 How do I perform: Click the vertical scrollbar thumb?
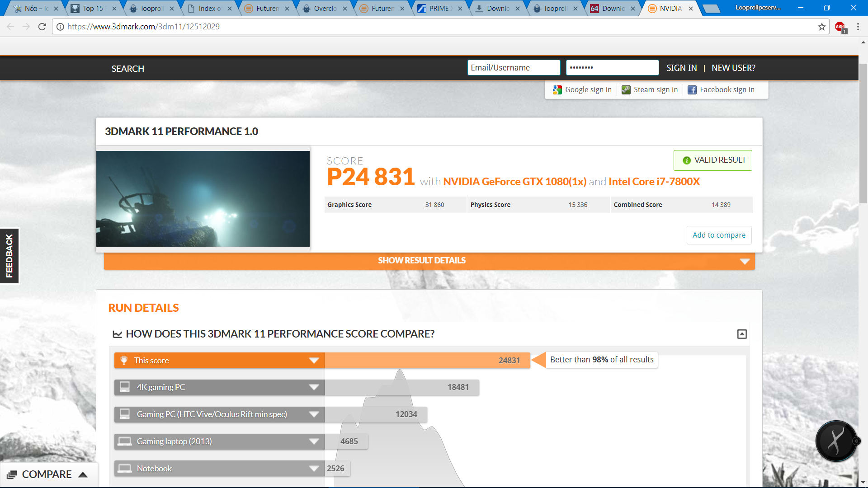pos(863,133)
